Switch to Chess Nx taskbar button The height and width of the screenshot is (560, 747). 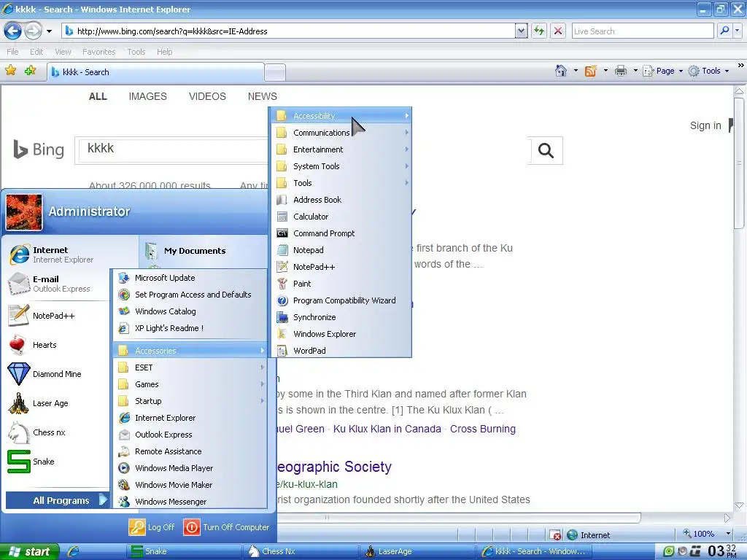pos(300,551)
